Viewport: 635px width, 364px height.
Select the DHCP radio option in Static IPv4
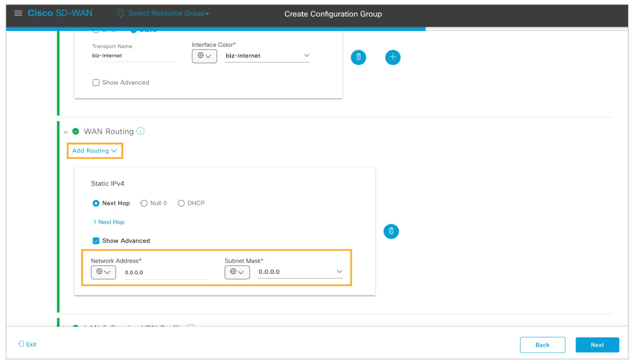(181, 204)
